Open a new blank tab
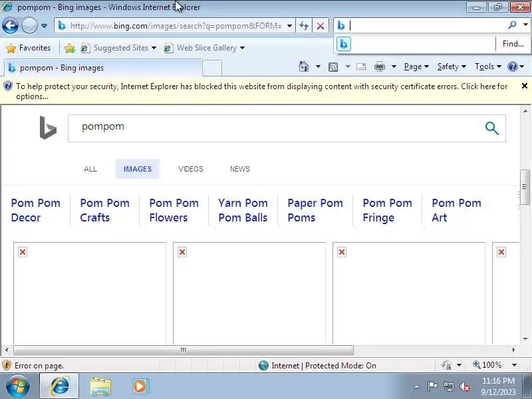Image resolution: width=532 pixels, height=399 pixels. coord(212,68)
